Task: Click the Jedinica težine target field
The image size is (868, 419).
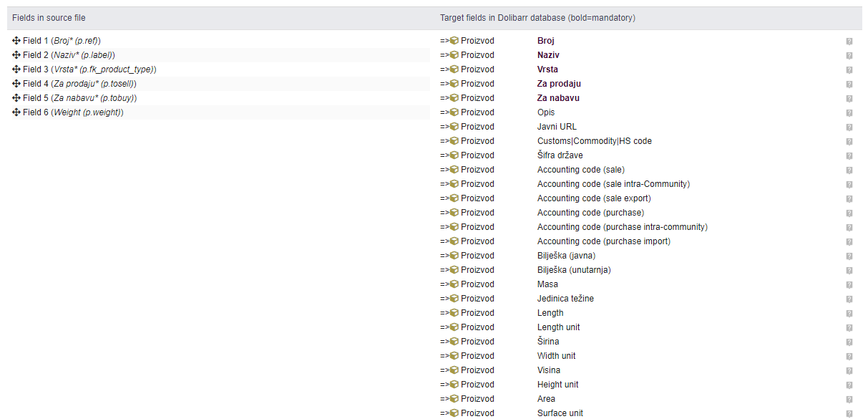Action: 565,299
